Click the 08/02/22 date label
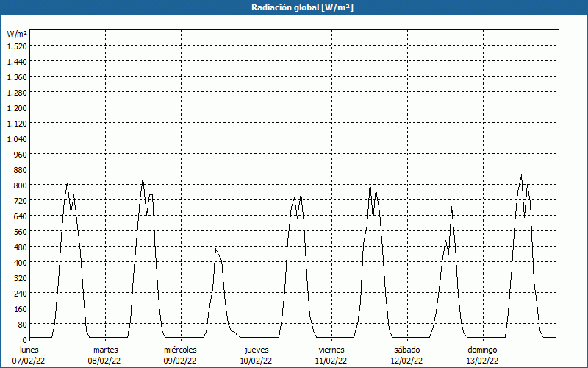The image size is (588, 368). (x=104, y=361)
